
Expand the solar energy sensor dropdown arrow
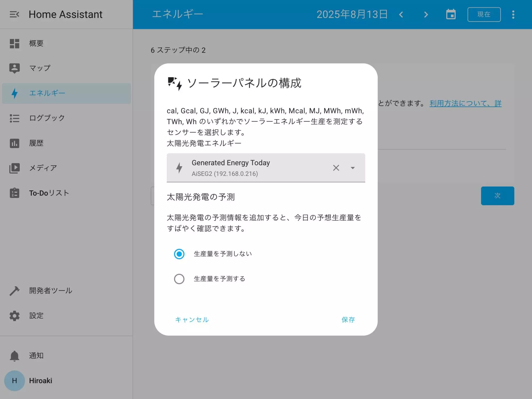[353, 168]
